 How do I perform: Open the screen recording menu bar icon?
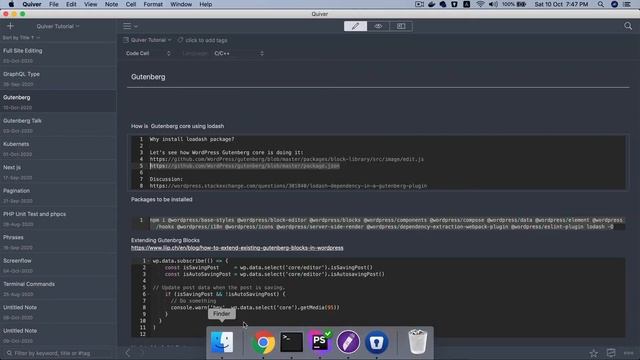point(419,4)
